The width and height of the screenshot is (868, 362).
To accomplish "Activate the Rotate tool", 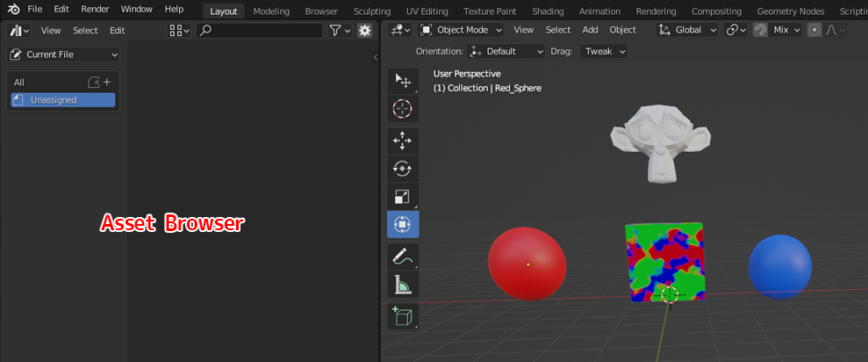I will (x=403, y=169).
